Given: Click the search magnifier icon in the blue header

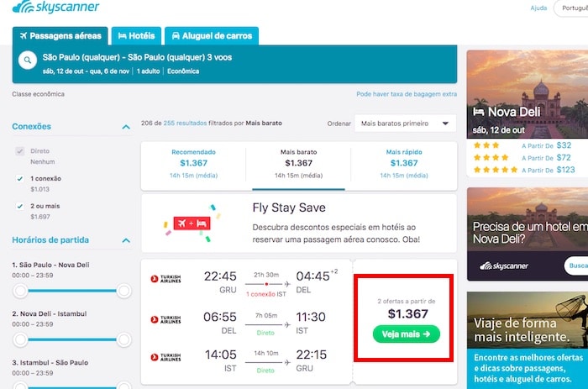Looking at the screenshot, I should [28, 60].
